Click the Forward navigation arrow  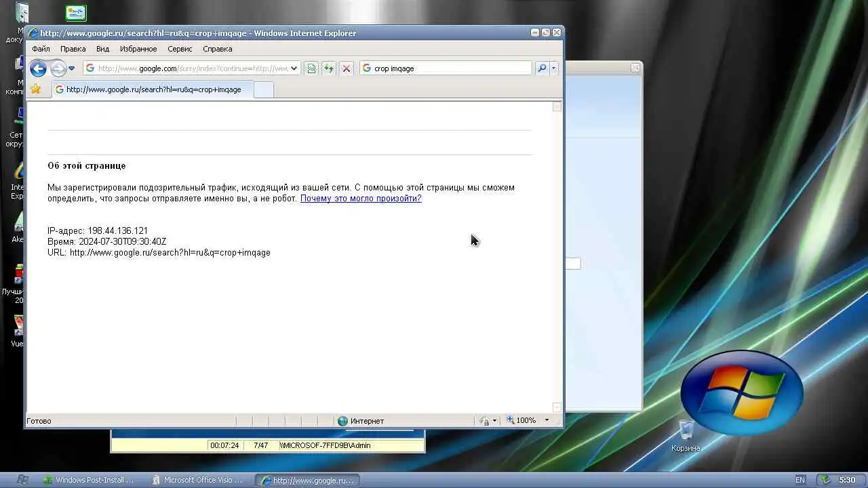(x=58, y=68)
